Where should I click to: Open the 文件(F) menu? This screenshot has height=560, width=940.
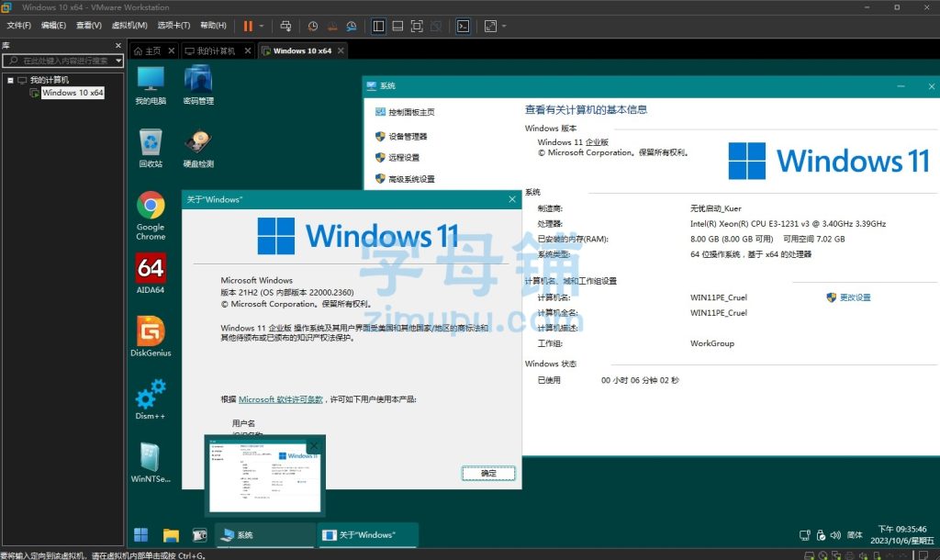tap(18, 25)
